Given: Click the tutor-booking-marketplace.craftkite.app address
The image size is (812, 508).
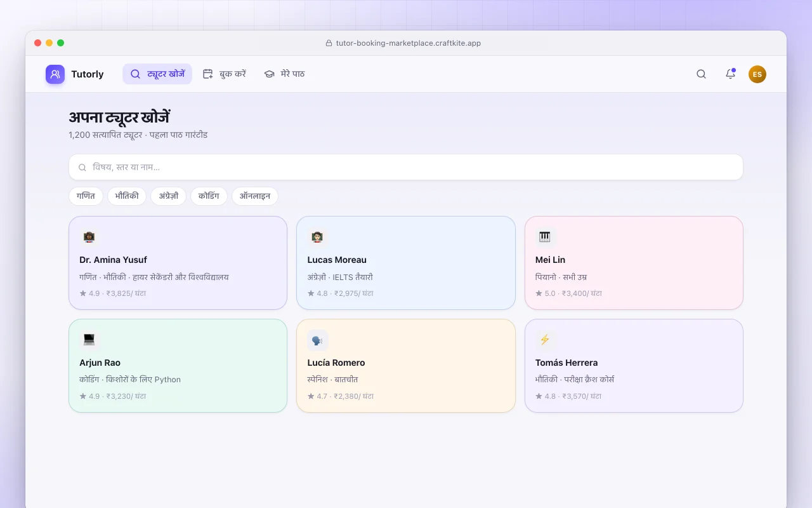Looking at the screenshot, I should 408,43.
